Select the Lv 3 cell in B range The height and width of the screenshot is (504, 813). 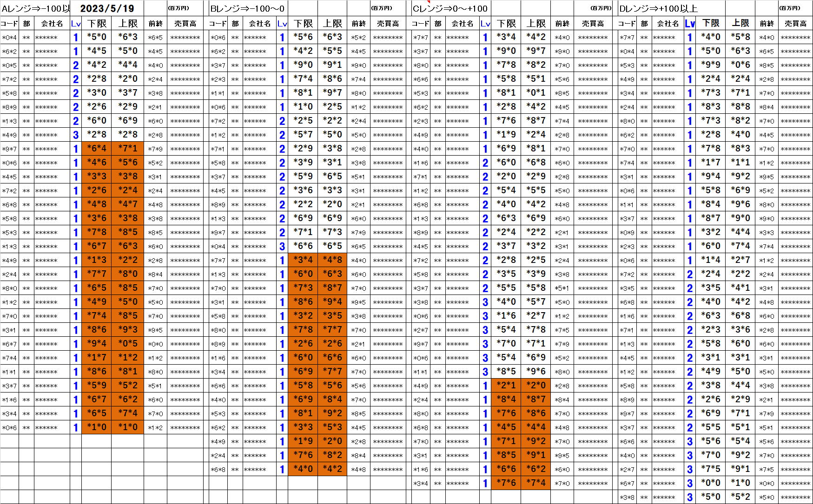(x=282, y=247)
